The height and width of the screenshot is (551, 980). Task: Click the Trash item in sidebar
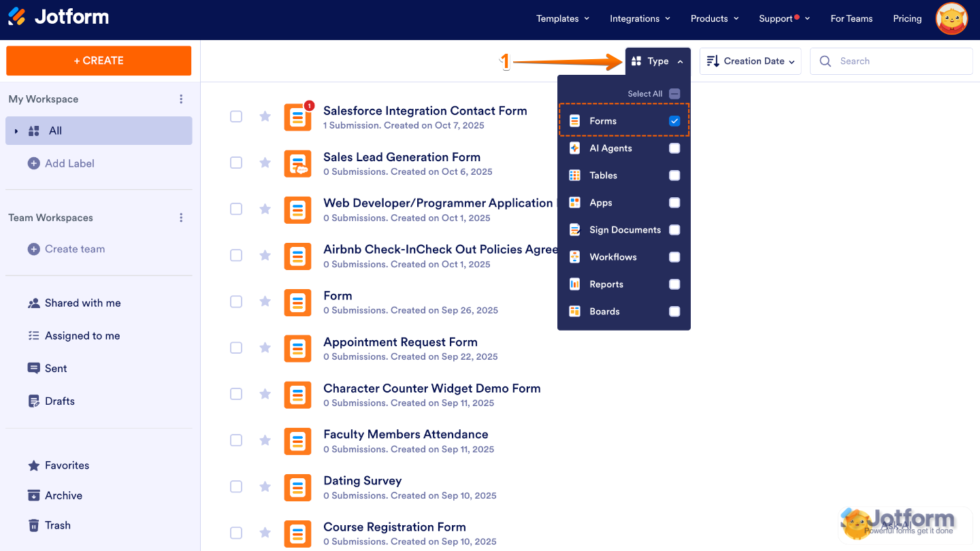(57, 525)
